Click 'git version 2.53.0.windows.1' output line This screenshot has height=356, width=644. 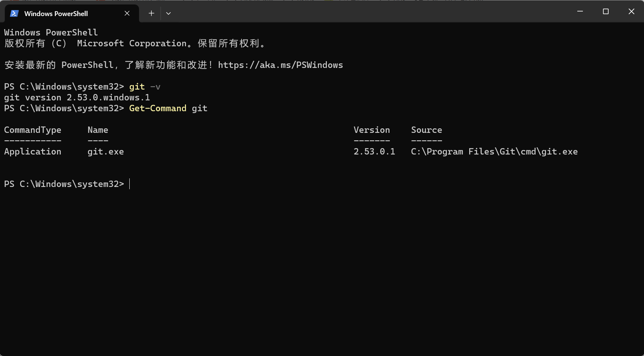pos(77,98)
